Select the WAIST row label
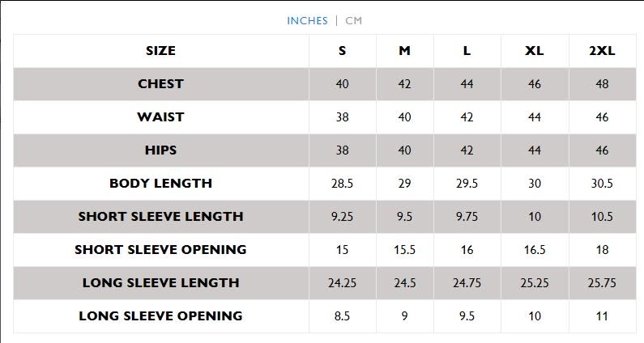The width and height of the screenshot is (644, 343). pos(160,117)
